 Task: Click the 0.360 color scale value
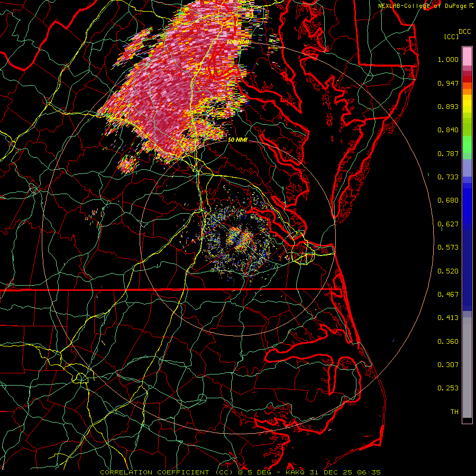[x=448, y=342]
